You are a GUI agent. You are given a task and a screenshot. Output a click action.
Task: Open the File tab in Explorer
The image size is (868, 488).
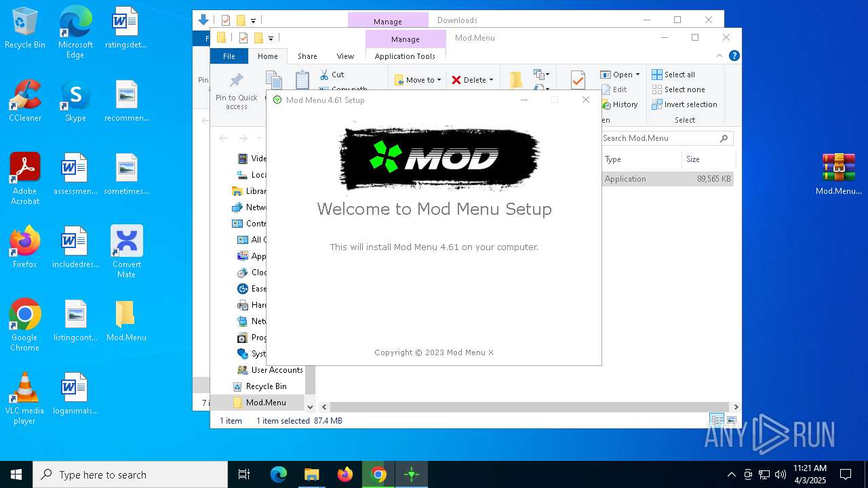229,56
